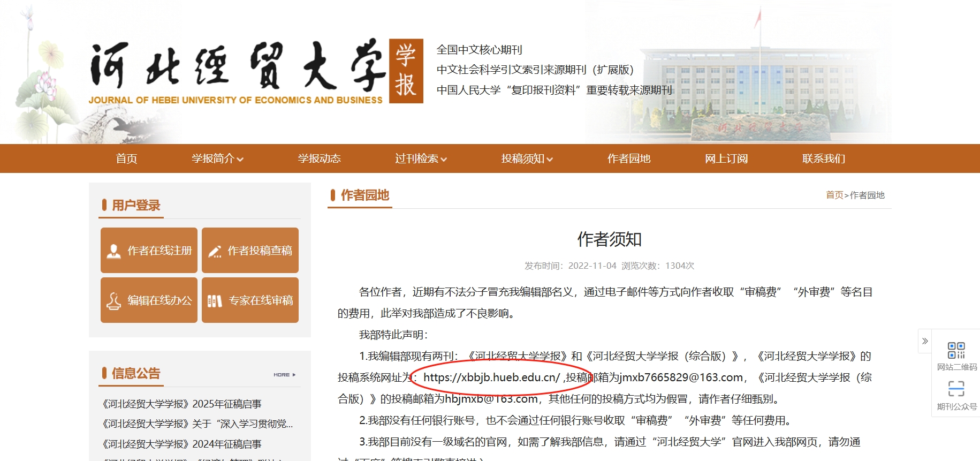Open the 网上订阅 navigation item

(726, 158)
